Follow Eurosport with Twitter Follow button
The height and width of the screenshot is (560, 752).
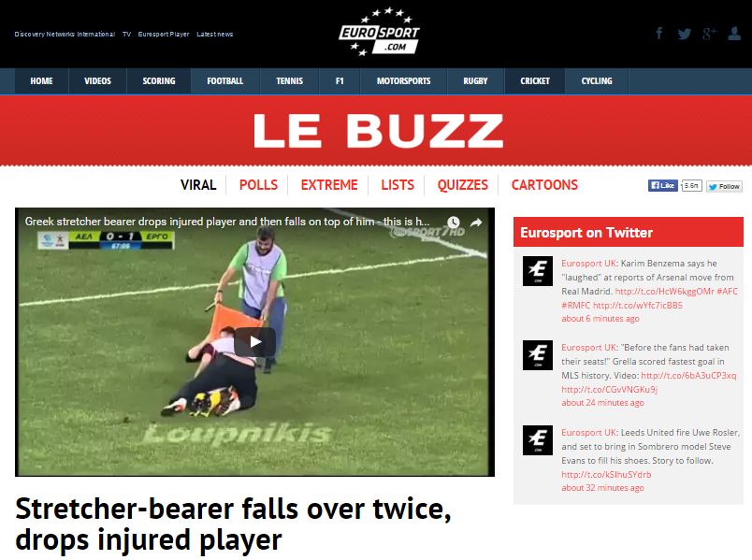pos(724,186)
